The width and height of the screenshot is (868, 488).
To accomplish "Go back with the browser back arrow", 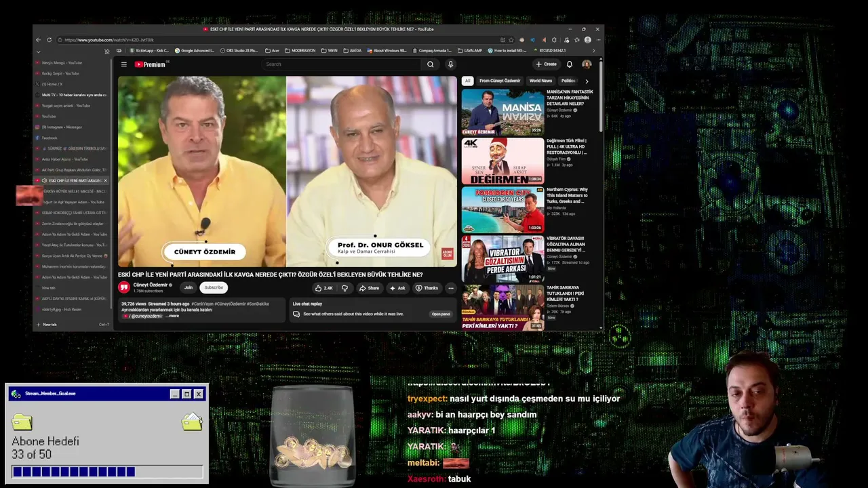I will [39, 40].
